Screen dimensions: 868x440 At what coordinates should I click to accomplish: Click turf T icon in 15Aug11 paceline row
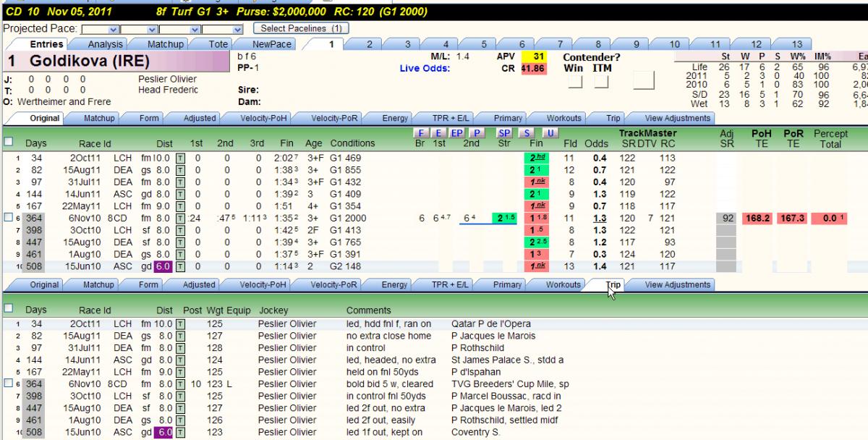pos(180,169)
